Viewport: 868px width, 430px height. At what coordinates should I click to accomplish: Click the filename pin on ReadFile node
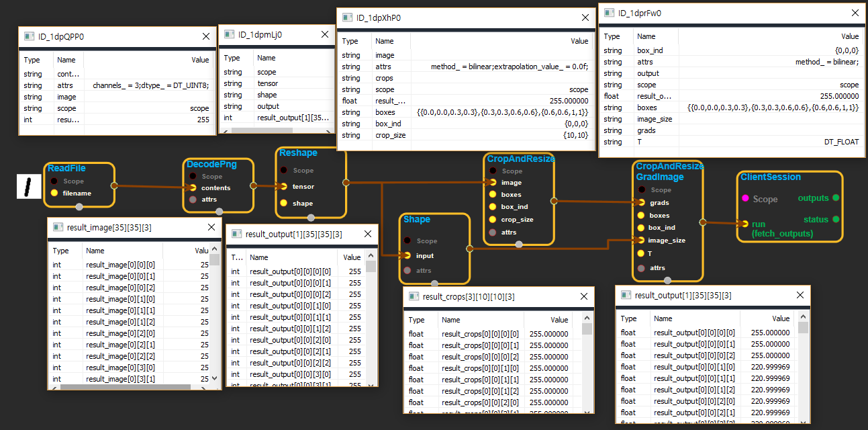click(54, 193)
